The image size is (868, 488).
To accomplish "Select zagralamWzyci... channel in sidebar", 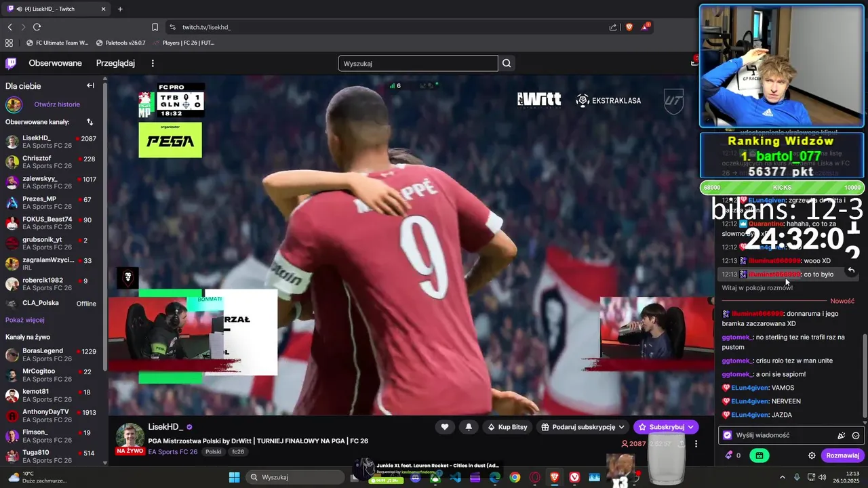I will (51, 264).
